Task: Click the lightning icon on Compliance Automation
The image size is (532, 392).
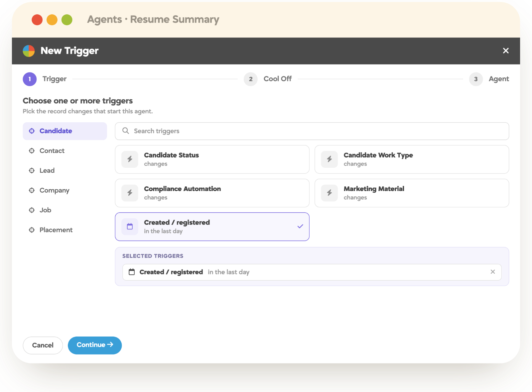Action: point(130,193)
